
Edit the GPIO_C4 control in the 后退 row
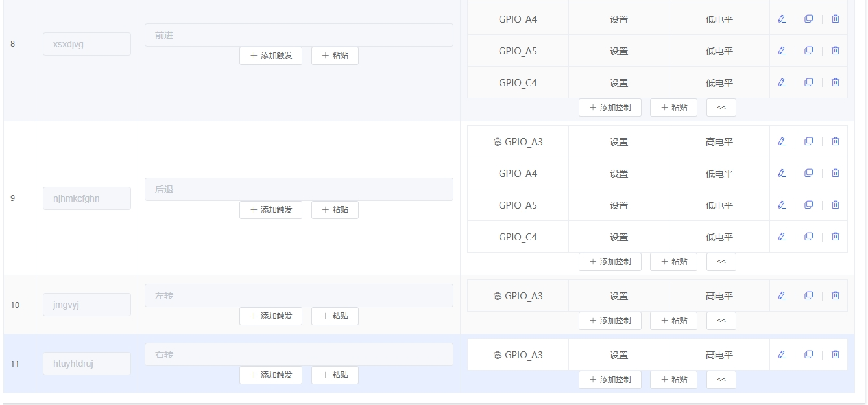[782, 237]
